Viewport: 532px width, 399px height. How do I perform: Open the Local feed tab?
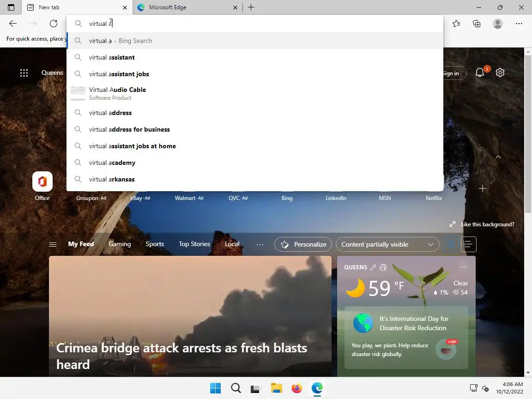[232, 244]
